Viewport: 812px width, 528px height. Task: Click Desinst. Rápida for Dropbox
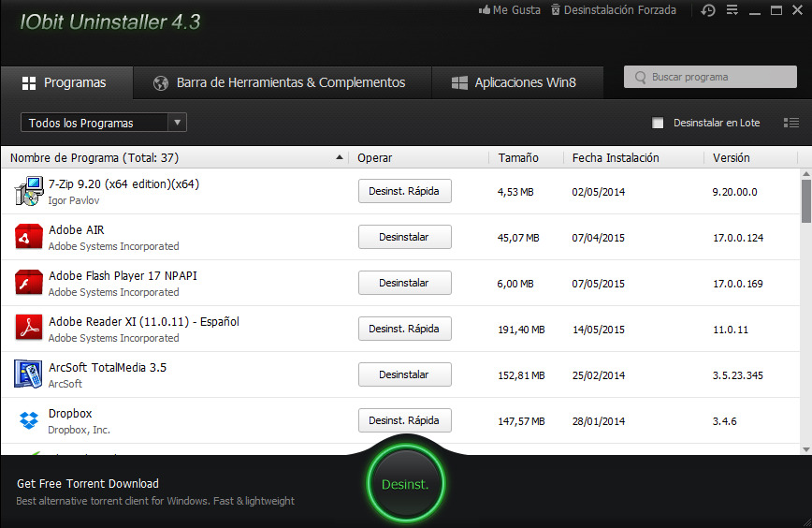pyautogui.click(x=404, y=420)
